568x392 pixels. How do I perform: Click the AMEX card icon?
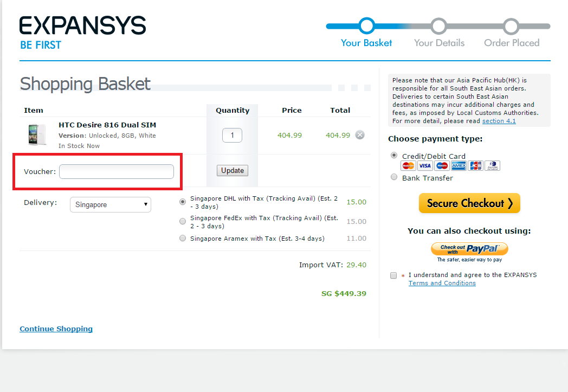459,166
